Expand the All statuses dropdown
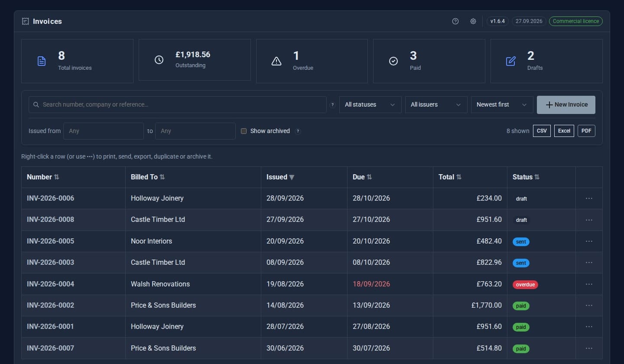Screen dimensions: 624x364 (x=370, y=104)
